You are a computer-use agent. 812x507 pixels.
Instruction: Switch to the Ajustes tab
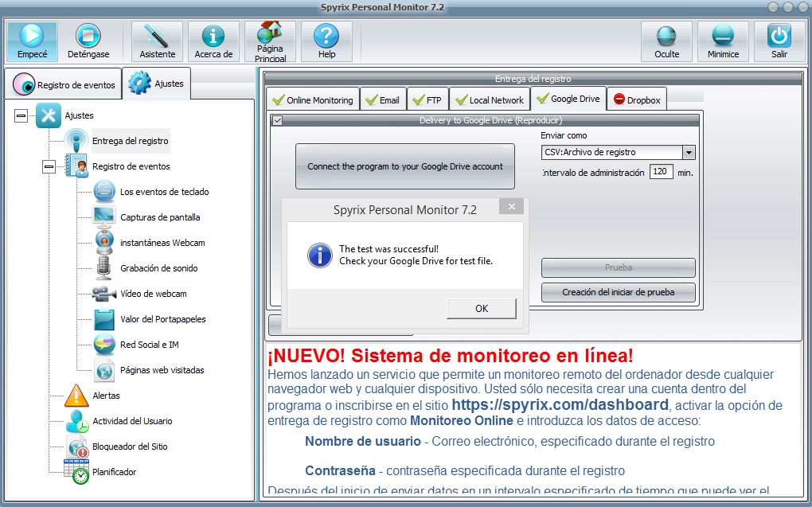pyautogui.click(x=157, y=84)
